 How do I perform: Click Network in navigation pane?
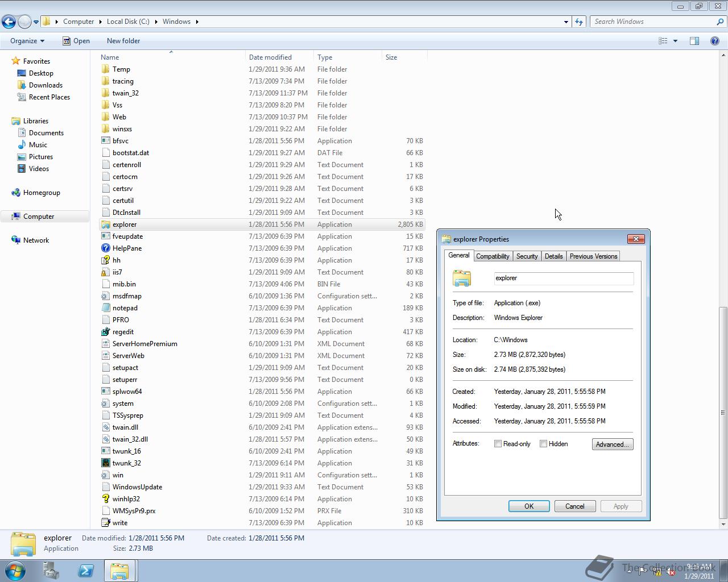36,240
